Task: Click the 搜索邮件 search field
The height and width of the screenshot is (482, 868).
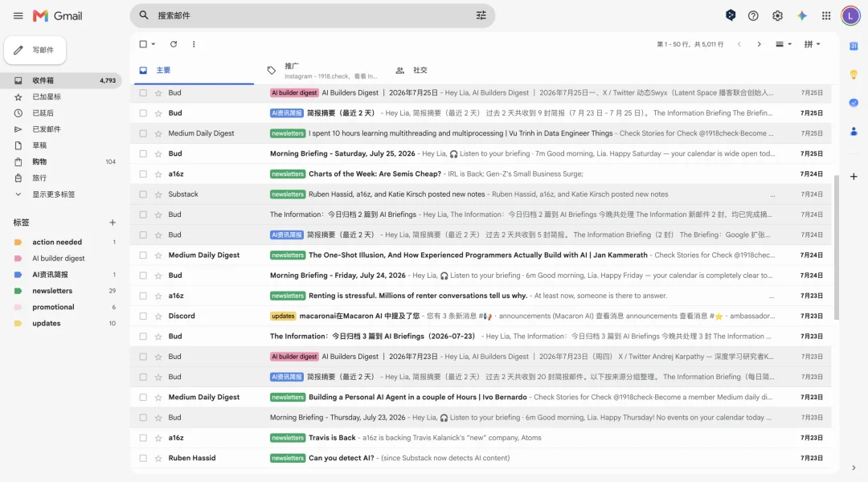Action: pos(313,15)
